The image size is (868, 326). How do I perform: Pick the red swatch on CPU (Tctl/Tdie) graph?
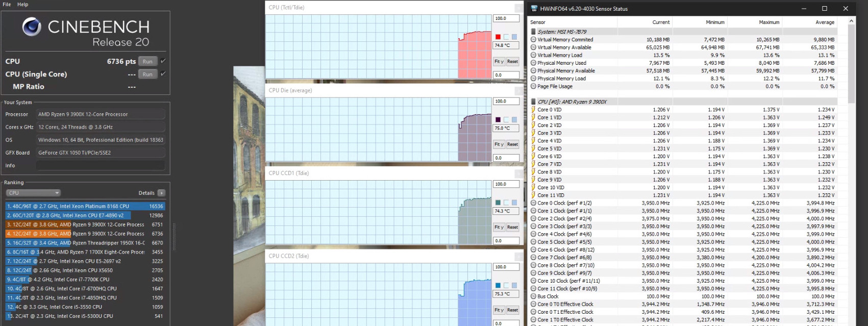(498, 37)
